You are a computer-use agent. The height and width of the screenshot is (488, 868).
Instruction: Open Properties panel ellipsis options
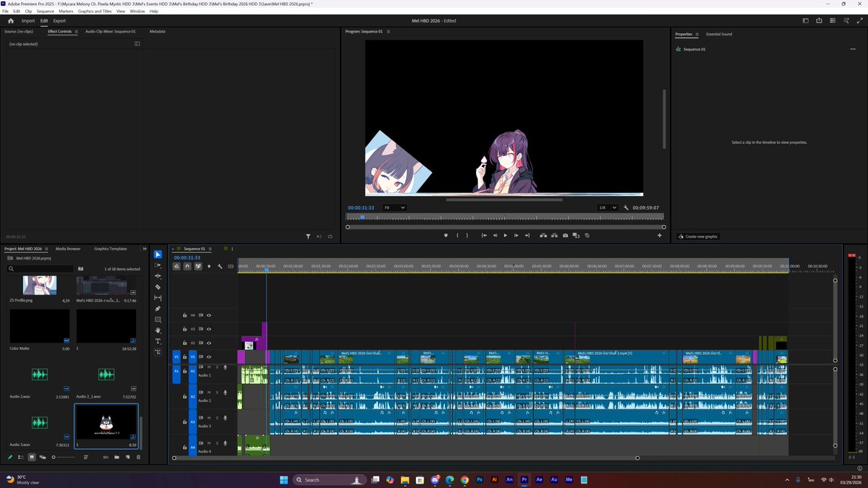(853, 49)
